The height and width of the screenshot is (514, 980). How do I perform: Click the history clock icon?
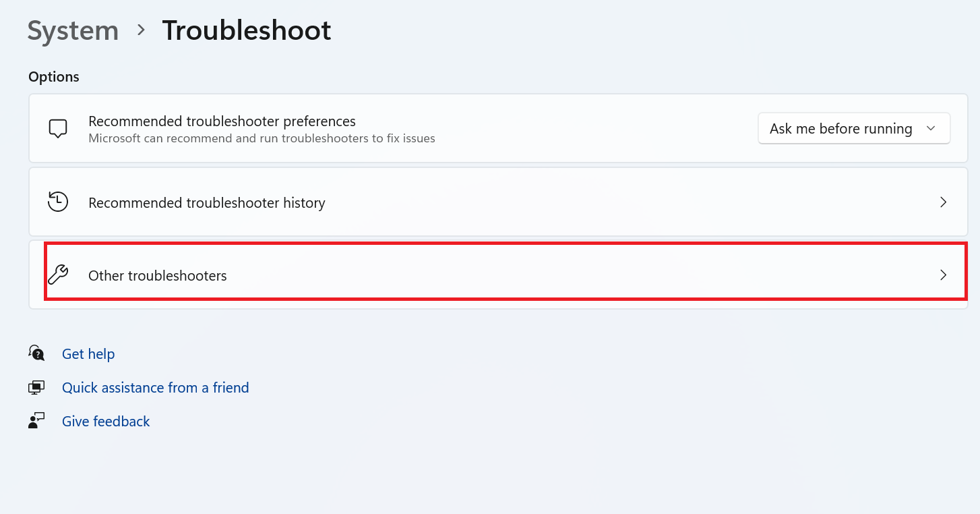click(x=58, y=202)
